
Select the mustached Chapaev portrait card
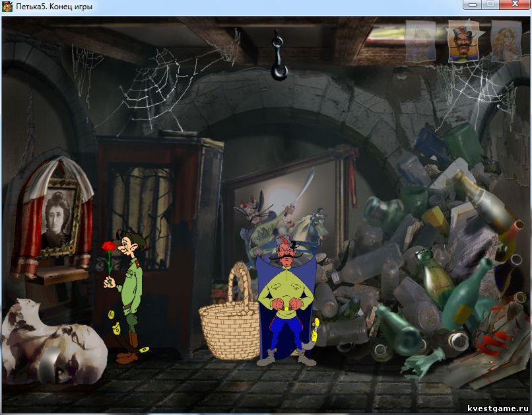[464, 41]
